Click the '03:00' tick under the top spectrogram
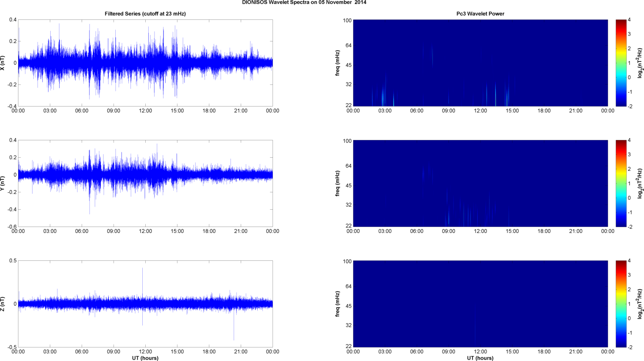The image size is (644, 361). point(385,111)
